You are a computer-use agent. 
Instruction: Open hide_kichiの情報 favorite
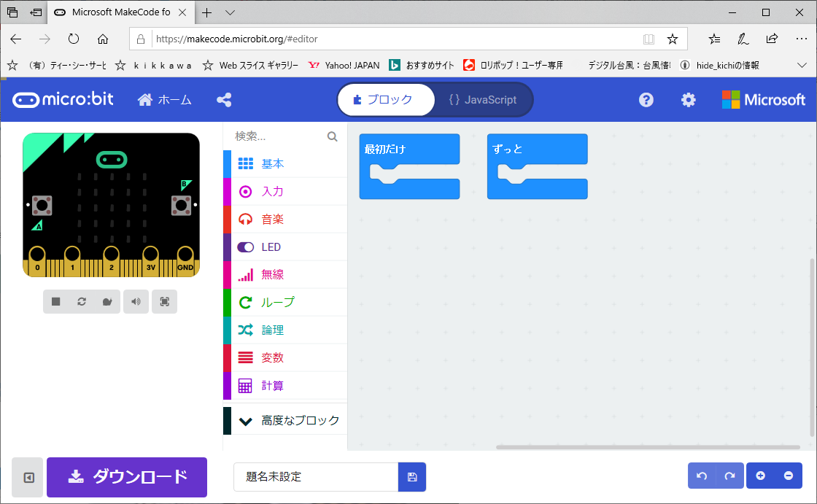click(719, 65)
